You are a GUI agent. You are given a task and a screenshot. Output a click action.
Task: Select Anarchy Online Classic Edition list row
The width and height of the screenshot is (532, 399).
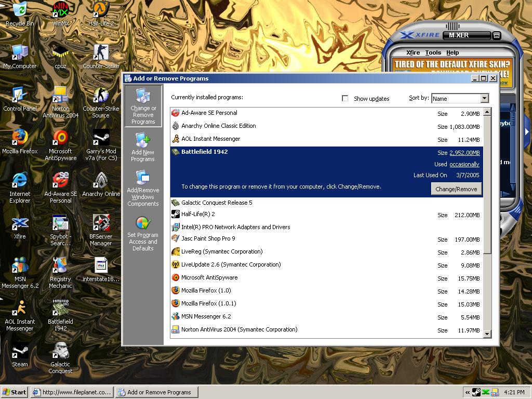(x=326, y=126)
